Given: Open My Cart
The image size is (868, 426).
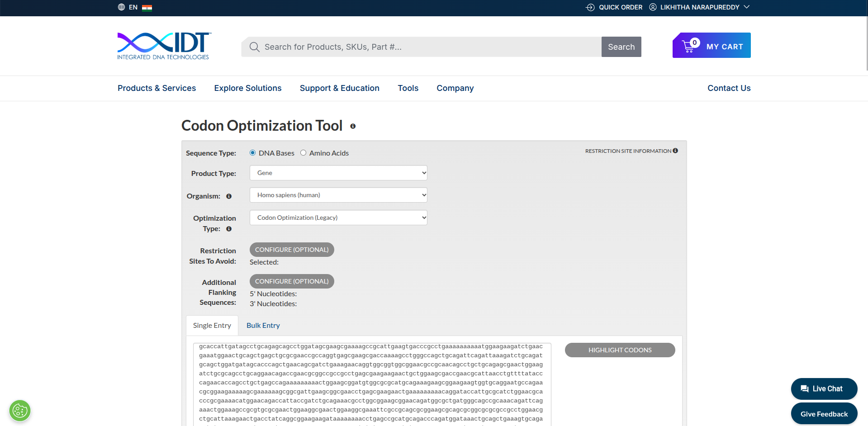Looking at the screenshot, I should coord(711,45).
